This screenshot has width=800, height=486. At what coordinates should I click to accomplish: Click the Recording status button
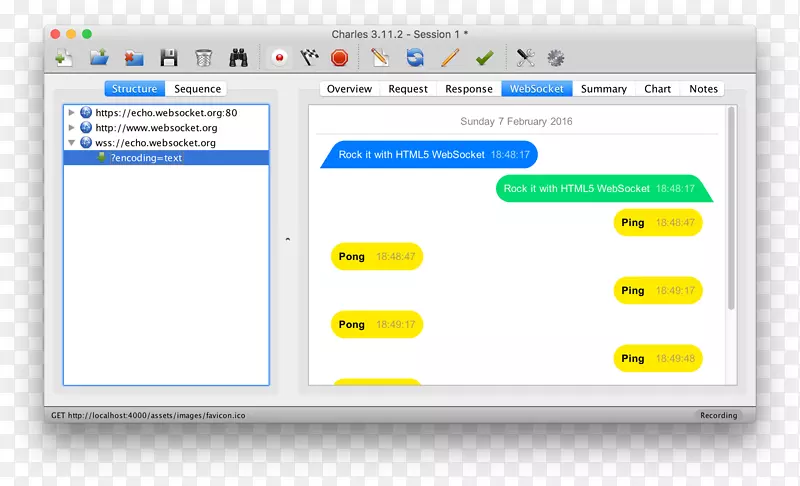pos(718,415)
